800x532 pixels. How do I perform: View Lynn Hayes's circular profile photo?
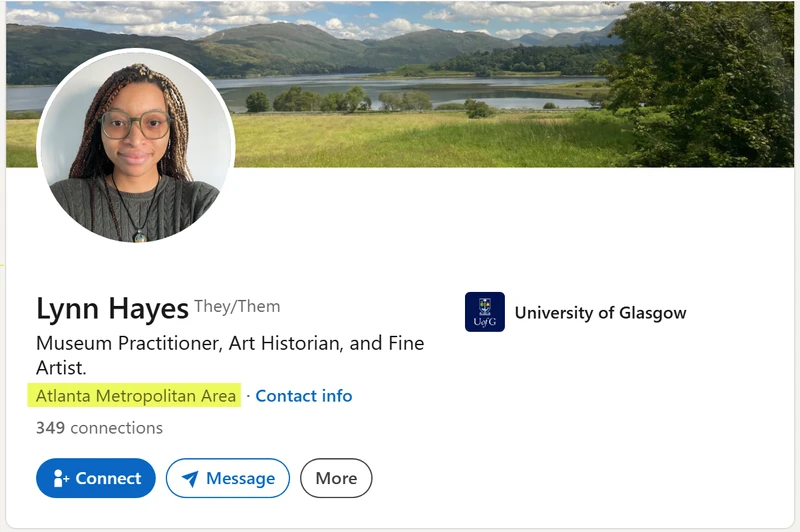coord(136,146)
